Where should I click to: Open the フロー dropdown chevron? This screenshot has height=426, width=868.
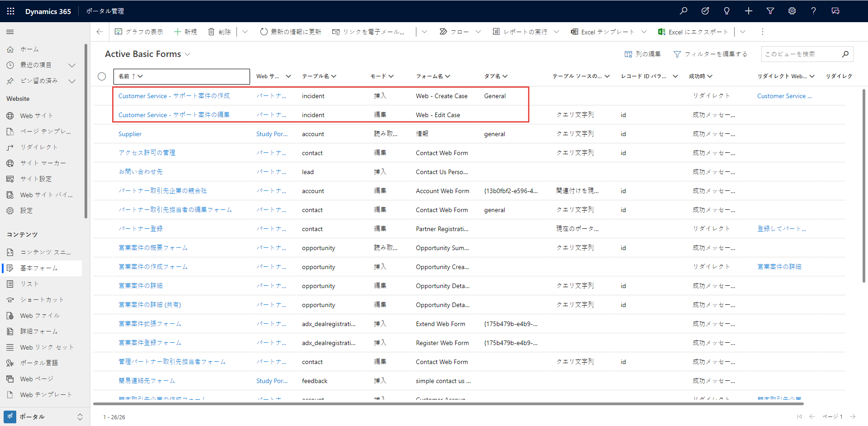pyautogui.click(x=478, y=32)
